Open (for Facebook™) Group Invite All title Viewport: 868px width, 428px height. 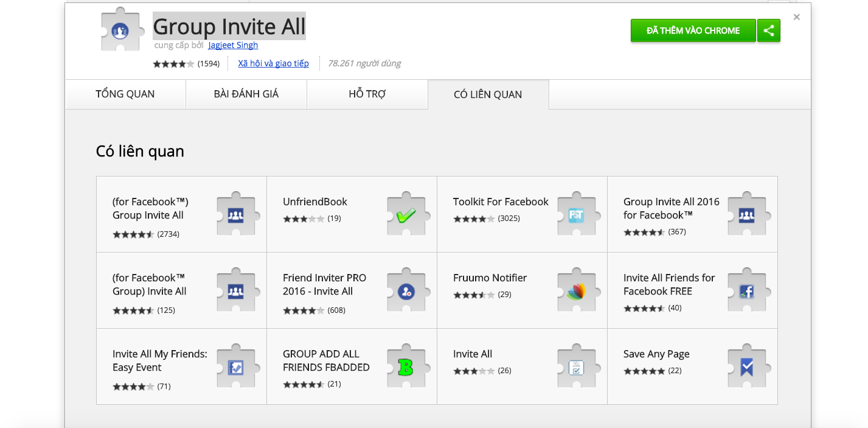coord(150,208)
